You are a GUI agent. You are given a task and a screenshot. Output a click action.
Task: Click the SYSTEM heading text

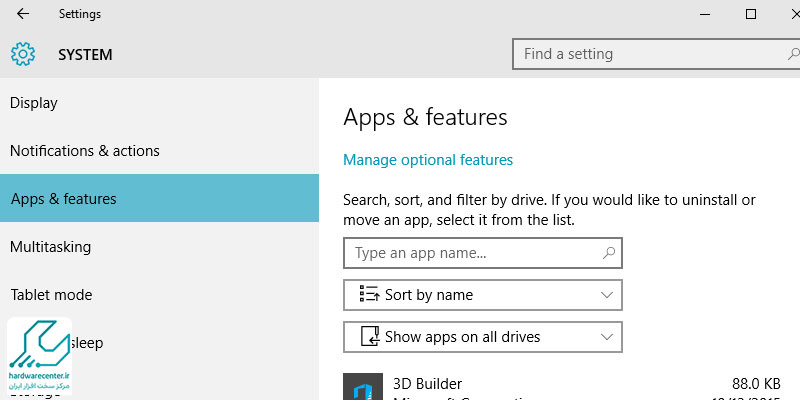(x=85, y=55)
